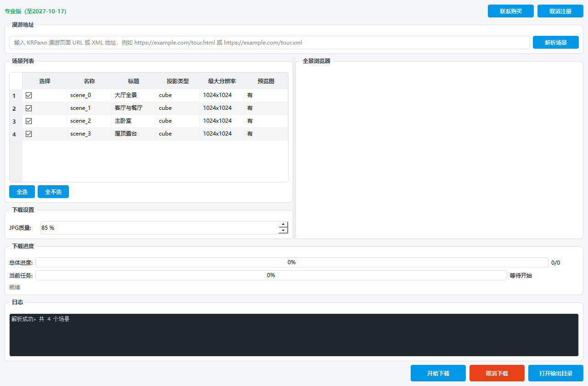Viewport: 588px width, 386px height.
Task: Click the 总体进度 progress bar
Action: 292,262
